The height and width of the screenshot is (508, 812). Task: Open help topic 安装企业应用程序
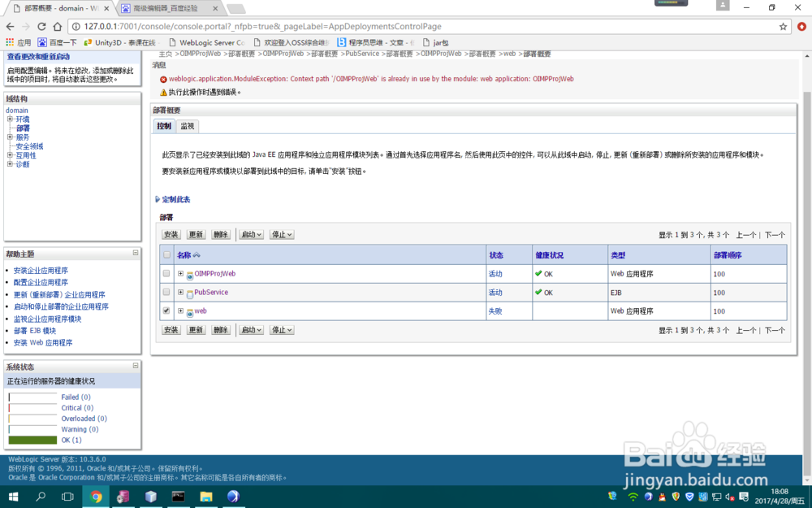pyautogui.click(x=41, y=270)
